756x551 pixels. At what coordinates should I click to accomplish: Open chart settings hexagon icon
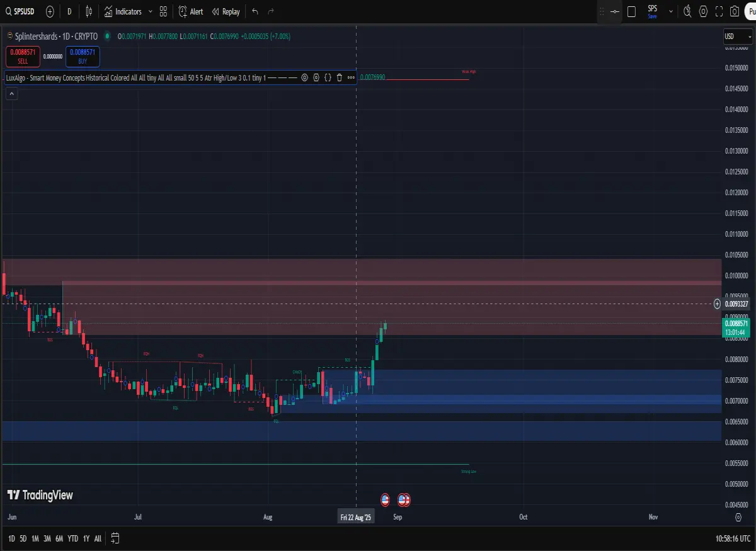(x=703, y=11)
